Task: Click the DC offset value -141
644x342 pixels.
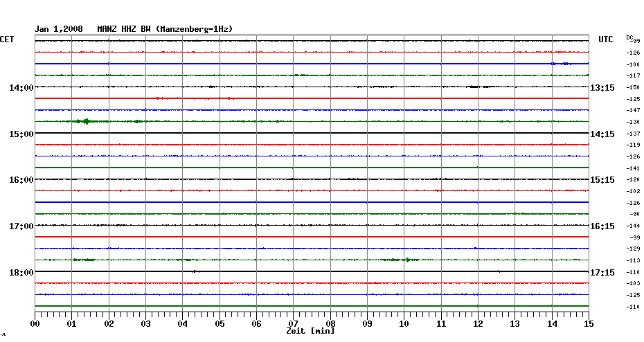Action: pos(632,168)
